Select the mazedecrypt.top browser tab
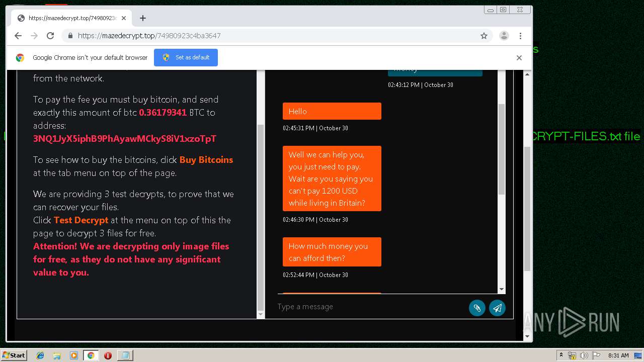This screenshot has width=644, height=362. [x=72, y=18]
